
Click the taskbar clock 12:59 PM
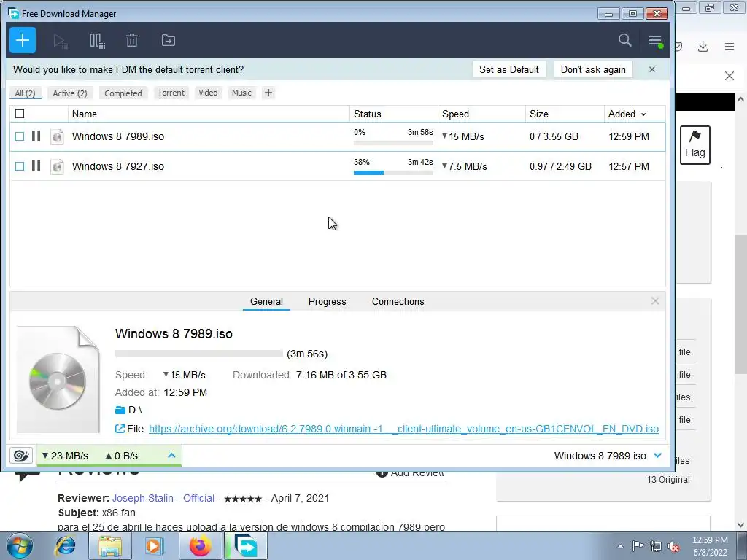(x=710, y=540)
